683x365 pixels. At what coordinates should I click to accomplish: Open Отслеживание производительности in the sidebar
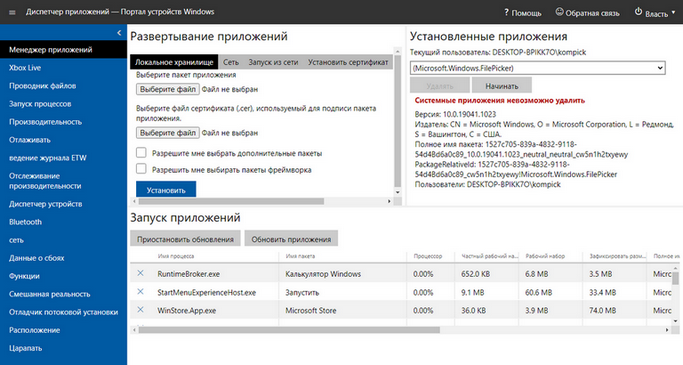[x=63, y=181]
